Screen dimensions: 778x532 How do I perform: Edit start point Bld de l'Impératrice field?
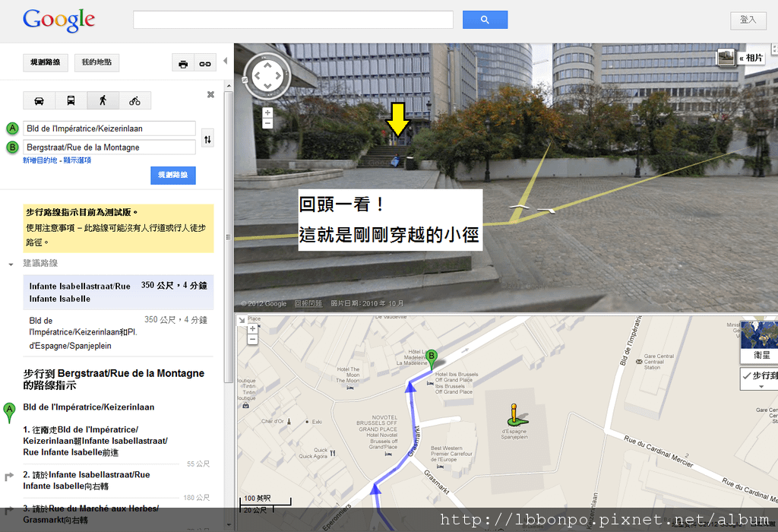click(x=109, y=128)
